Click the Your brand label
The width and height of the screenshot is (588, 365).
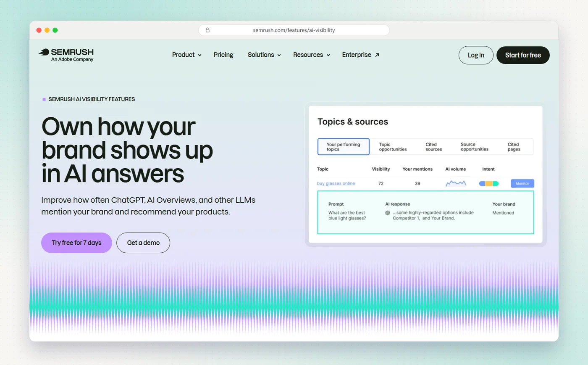(504, 204)
